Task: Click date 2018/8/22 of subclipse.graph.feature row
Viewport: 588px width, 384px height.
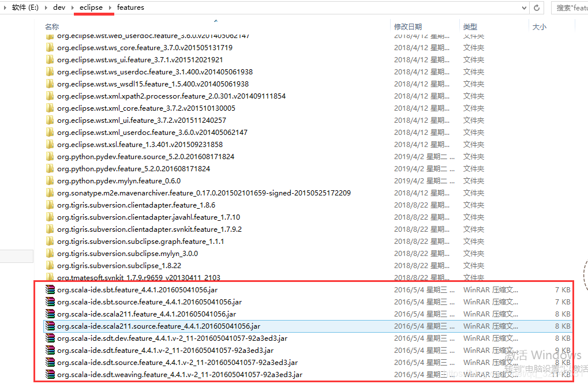Action: pos(421,241)
